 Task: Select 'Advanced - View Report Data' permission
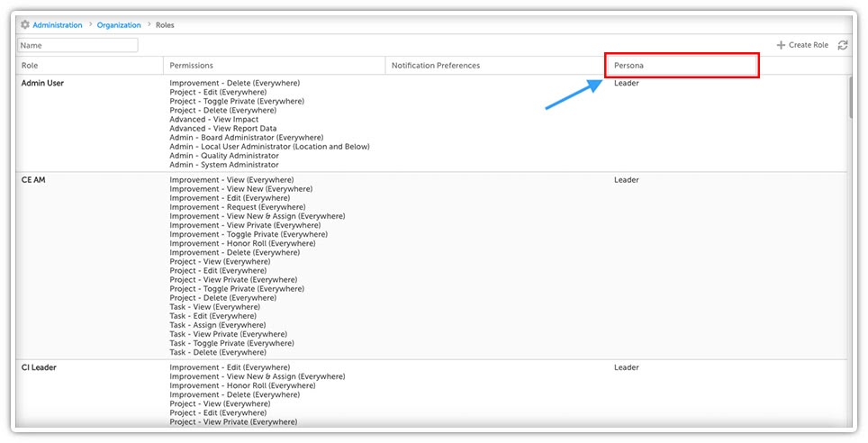click(223, 129)
